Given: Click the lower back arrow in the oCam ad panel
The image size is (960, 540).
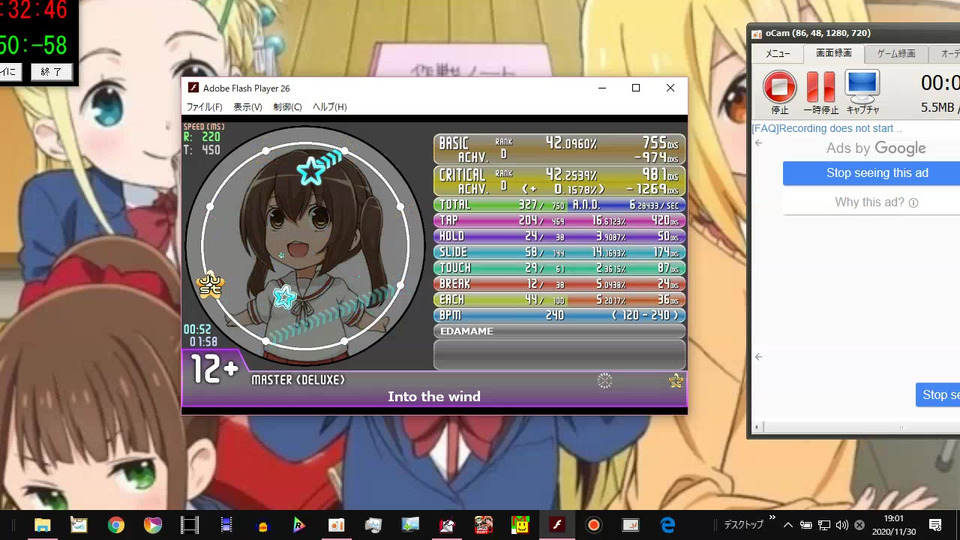Looking at the screenshot, I should pos(759,357).
